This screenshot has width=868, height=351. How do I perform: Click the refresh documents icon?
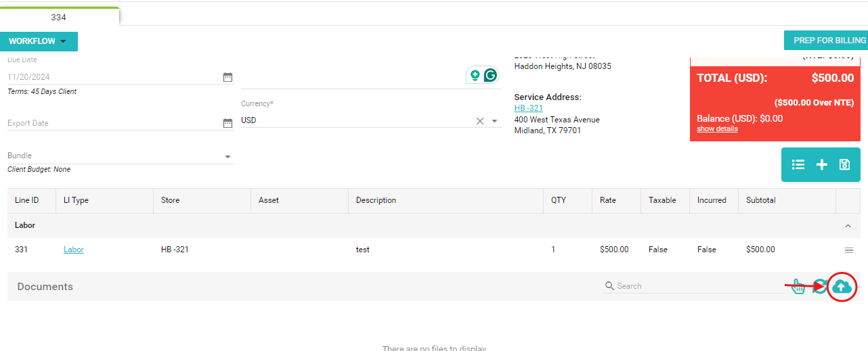click(820, 287)
